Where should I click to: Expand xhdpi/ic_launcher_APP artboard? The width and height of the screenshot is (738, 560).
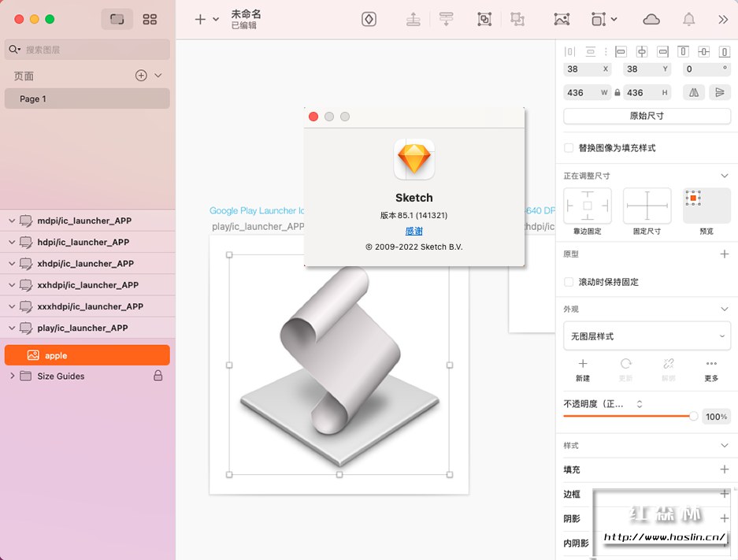12,264
